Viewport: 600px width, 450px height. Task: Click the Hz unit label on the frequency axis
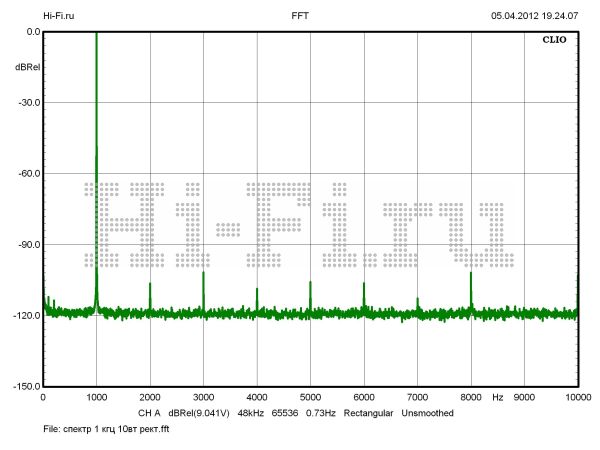click(x=497, y=397)
